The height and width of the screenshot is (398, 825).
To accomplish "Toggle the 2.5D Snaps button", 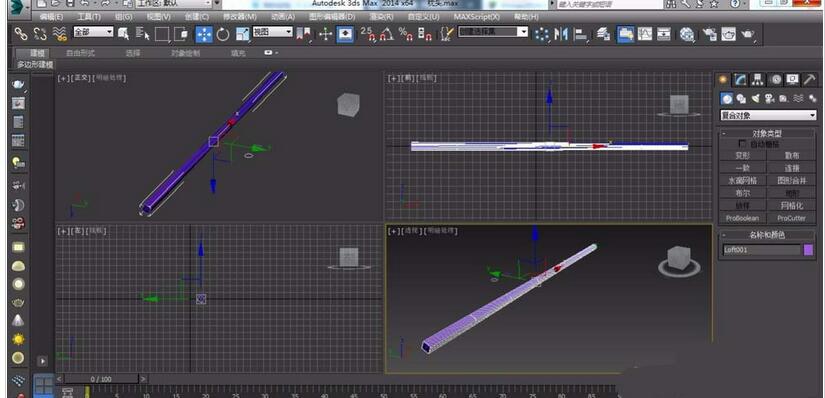I will (x=368, y=35).
